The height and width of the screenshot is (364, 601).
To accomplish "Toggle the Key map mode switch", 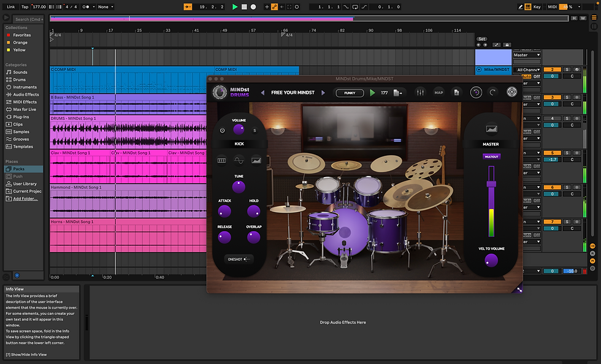I will click(x=537, y=7).
